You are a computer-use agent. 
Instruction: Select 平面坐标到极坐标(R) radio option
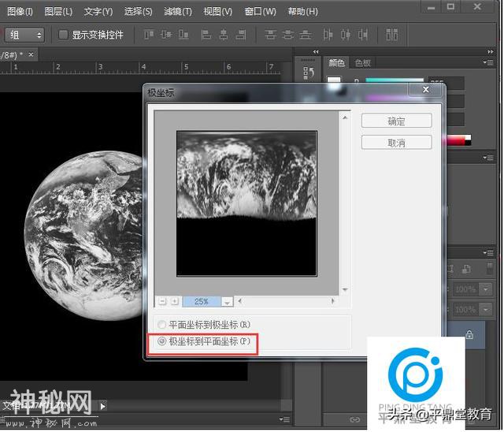tap(204, 325)
